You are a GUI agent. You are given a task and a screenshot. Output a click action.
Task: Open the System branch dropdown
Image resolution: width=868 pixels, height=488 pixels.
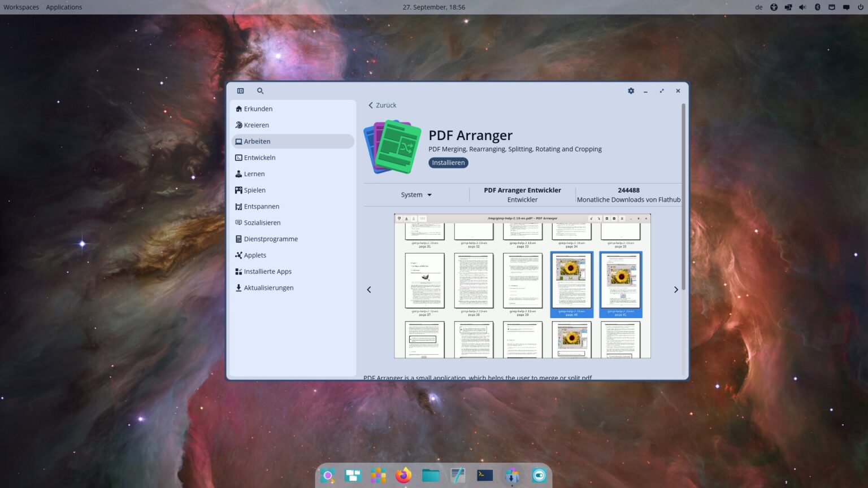click(416, 194)
